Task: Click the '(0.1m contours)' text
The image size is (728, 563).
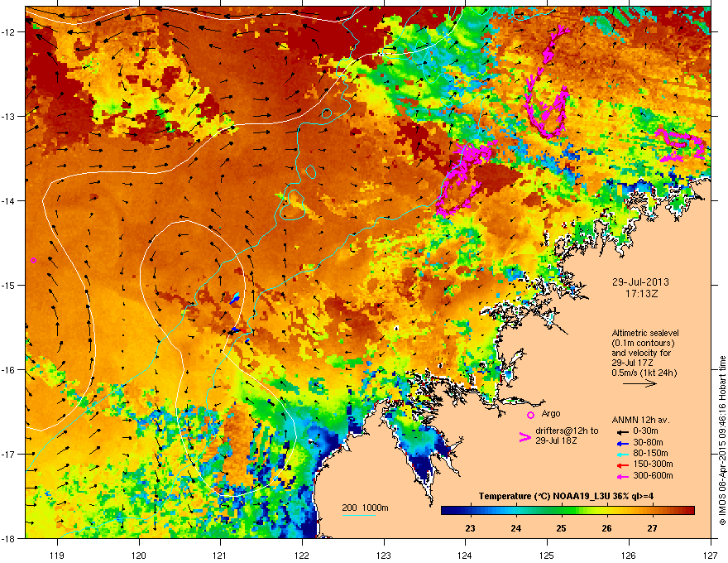Action: pyautogui.click(x=643, y=344)
